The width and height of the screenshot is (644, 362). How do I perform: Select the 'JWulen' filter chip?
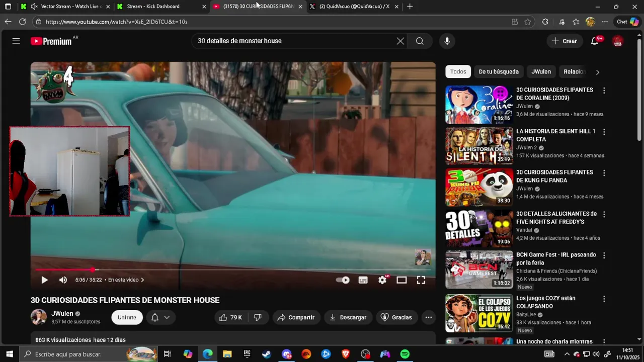tap(541, 71)
